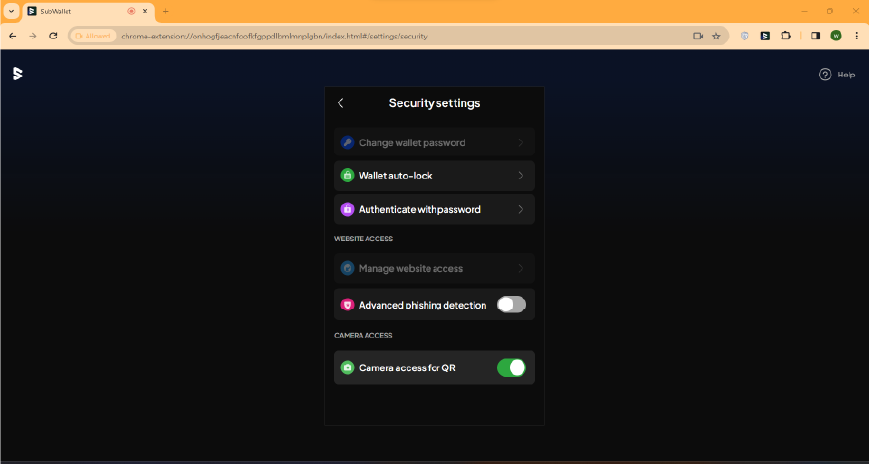Reload the page with refresh button
869x464 pixels.
click(53, 35)
